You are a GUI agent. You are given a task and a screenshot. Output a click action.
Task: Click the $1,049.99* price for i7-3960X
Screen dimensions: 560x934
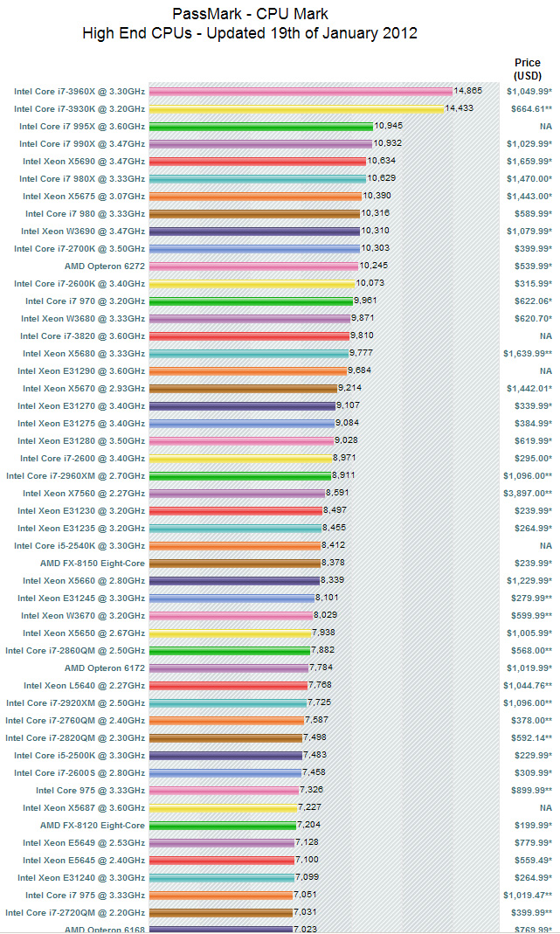tap(529, 92)
